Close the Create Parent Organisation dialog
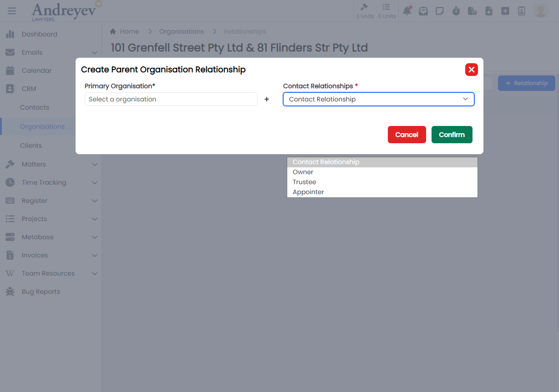 [471, 70]
